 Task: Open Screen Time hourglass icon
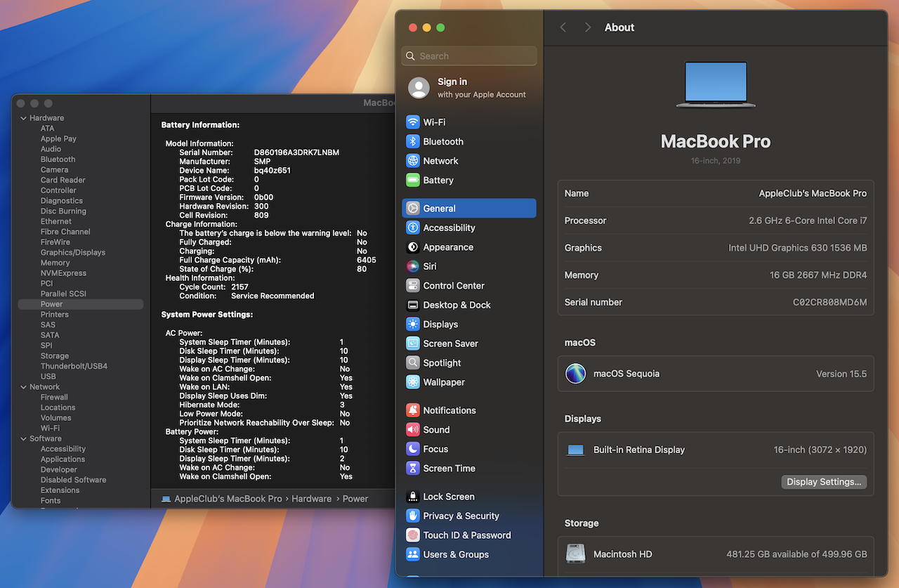click(x=413, y=469)
